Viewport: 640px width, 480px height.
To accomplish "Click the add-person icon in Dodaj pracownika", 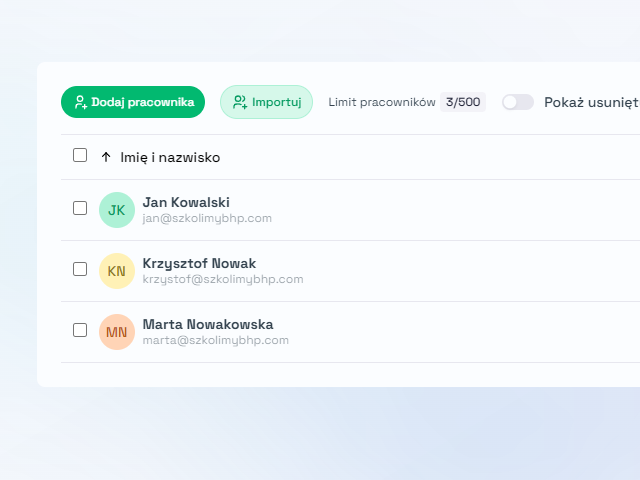I will point(81,102).
